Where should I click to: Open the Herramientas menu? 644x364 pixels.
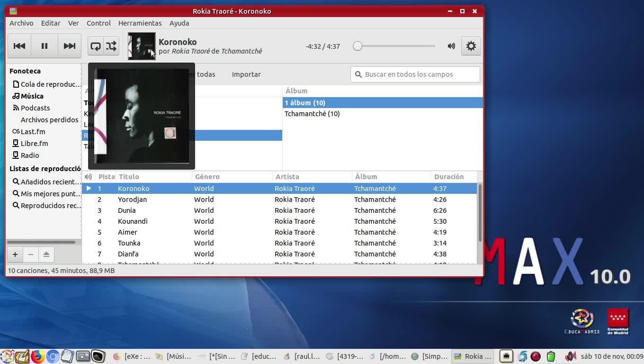point(140,23)
